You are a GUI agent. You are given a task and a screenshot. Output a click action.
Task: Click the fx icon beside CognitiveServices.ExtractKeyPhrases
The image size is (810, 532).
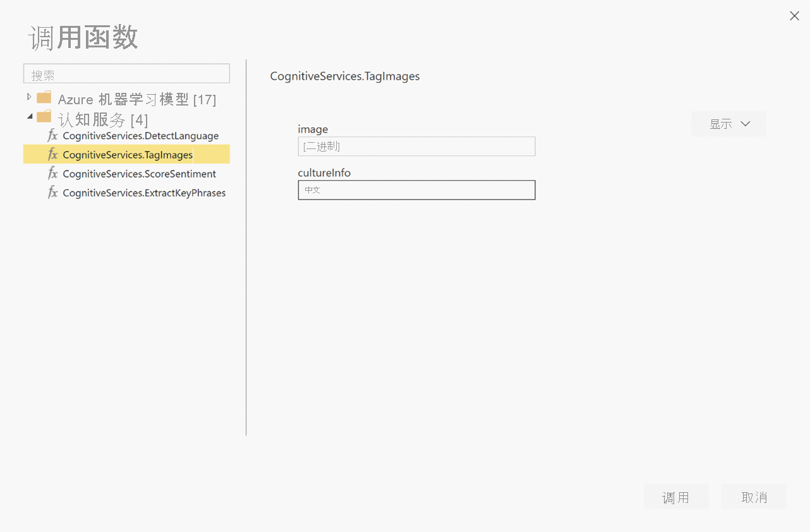pyautogui.click(x=53, y=192)
